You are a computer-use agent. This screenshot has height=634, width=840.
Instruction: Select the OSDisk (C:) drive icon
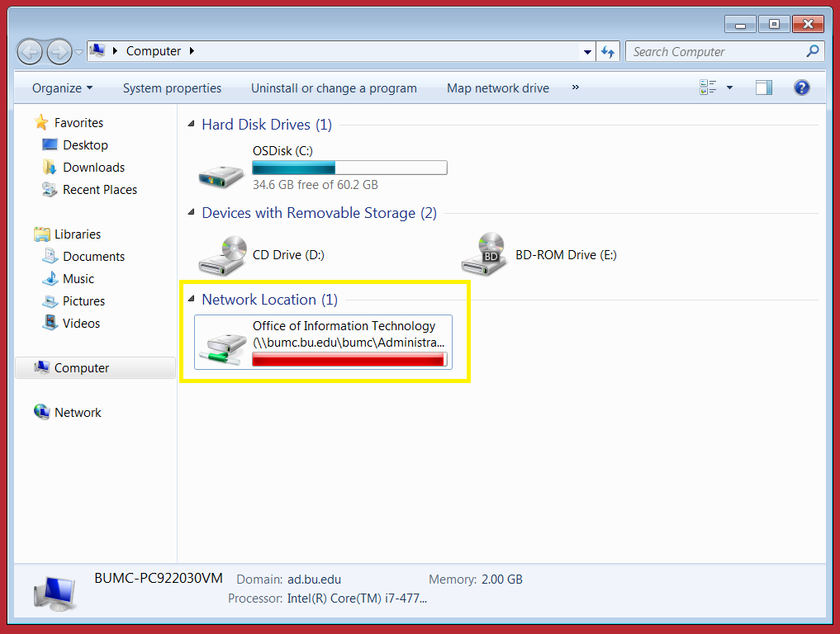(x=221, y=176)
